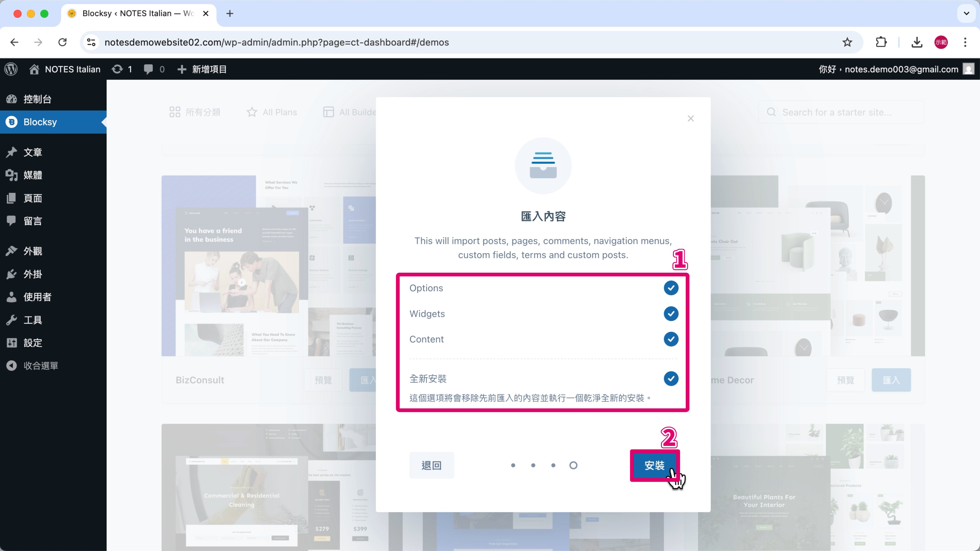Open the updates icon in admin bar
This screenshot has height=551, width=980.
click(x=117, y=69)
